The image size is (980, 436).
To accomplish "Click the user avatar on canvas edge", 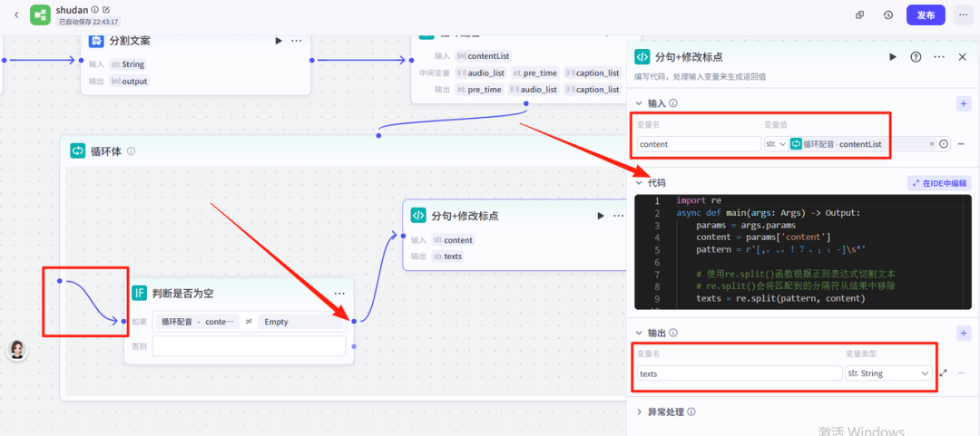I will coord(17,350).
